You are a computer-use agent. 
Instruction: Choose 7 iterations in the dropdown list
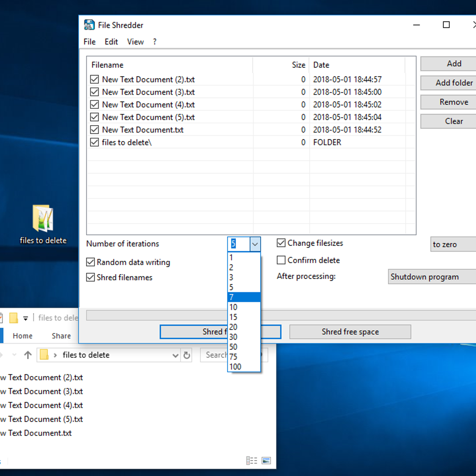244,297
